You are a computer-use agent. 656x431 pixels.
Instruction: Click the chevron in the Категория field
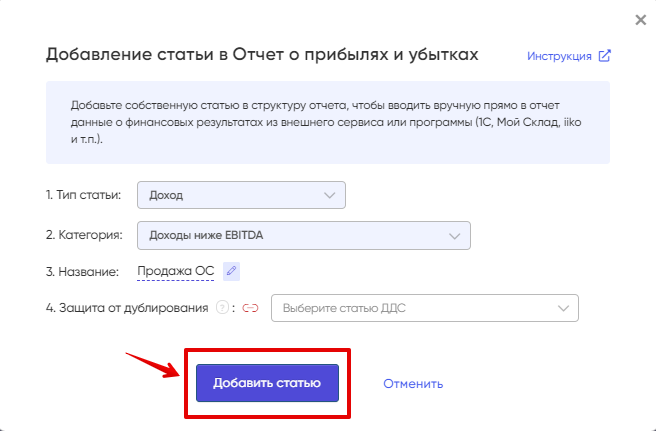454,236
